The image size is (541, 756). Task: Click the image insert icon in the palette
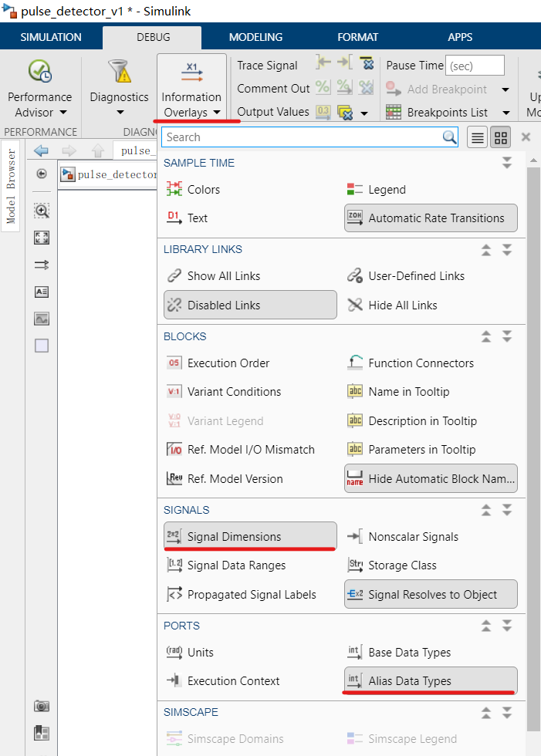42,319
